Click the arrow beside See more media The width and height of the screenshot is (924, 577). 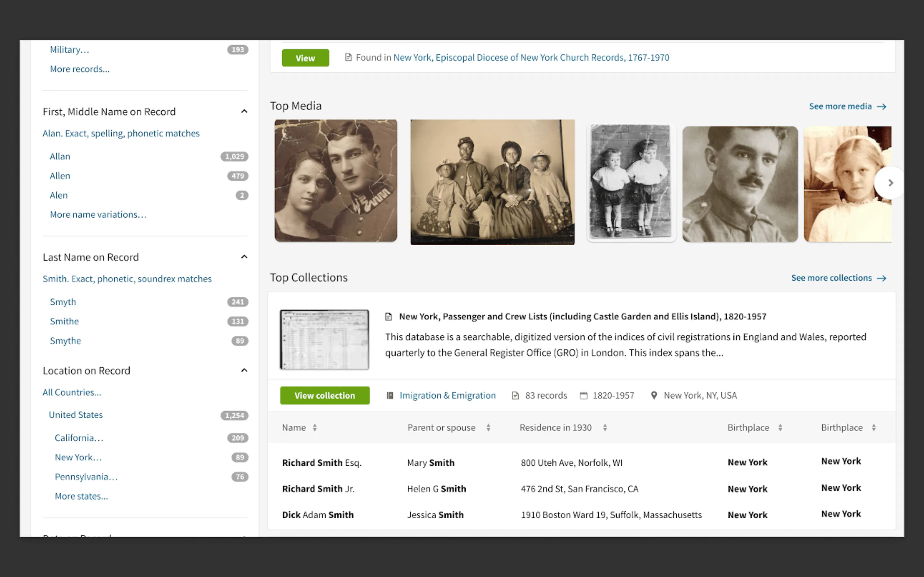881,106
